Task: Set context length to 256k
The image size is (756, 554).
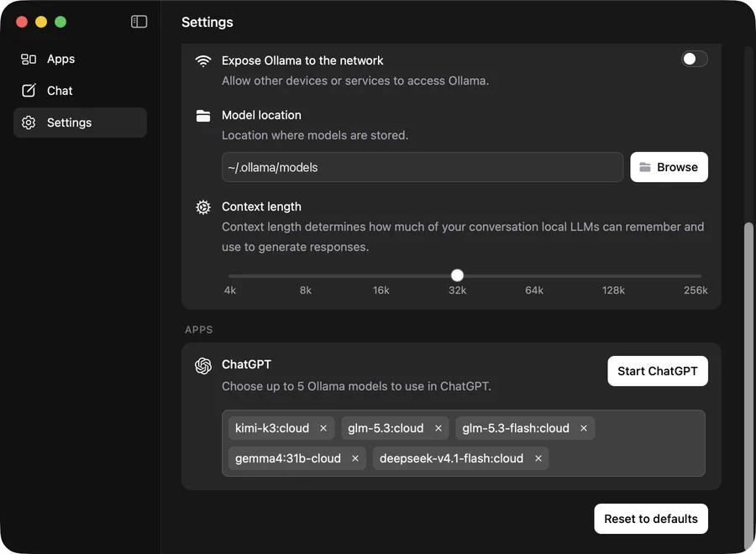Action: [x=696, y=290]
